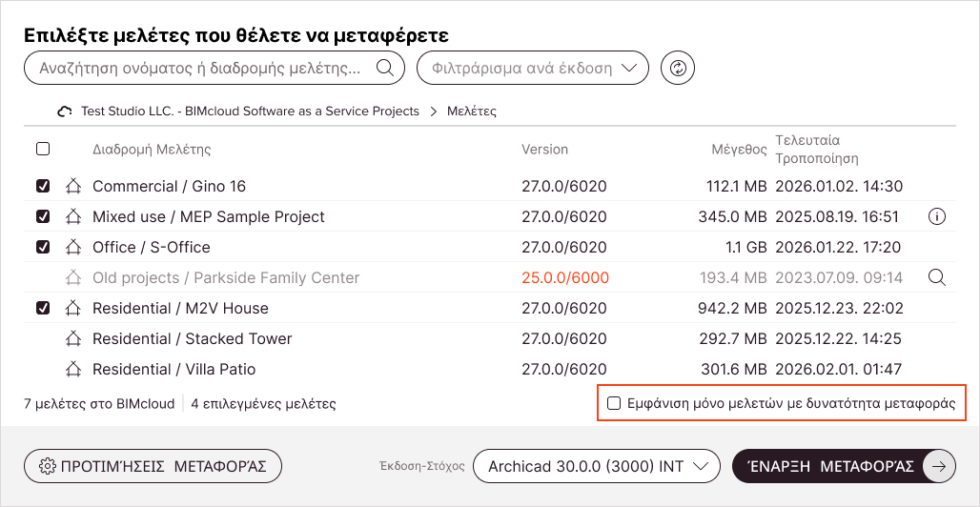The width and height of the screenshot is (980, 507).
Task: Click project icon beside Residential / M2V House
Action: pyautogui.click(x=73, y=308)
